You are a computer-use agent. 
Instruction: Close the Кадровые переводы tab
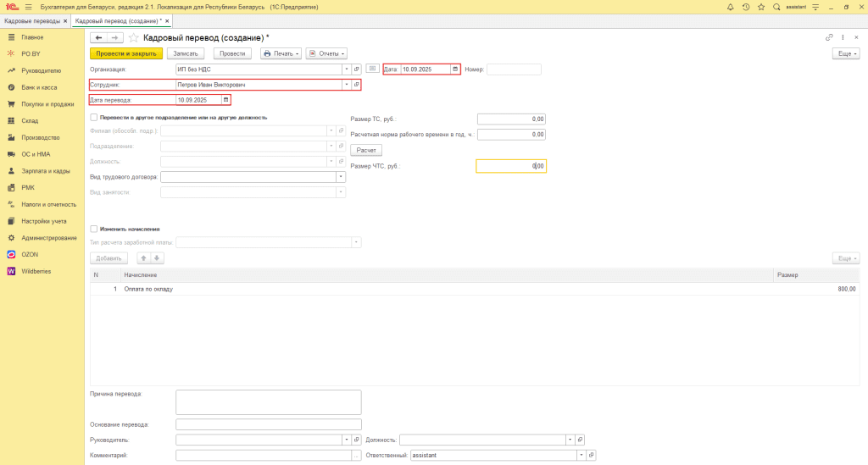65,21
